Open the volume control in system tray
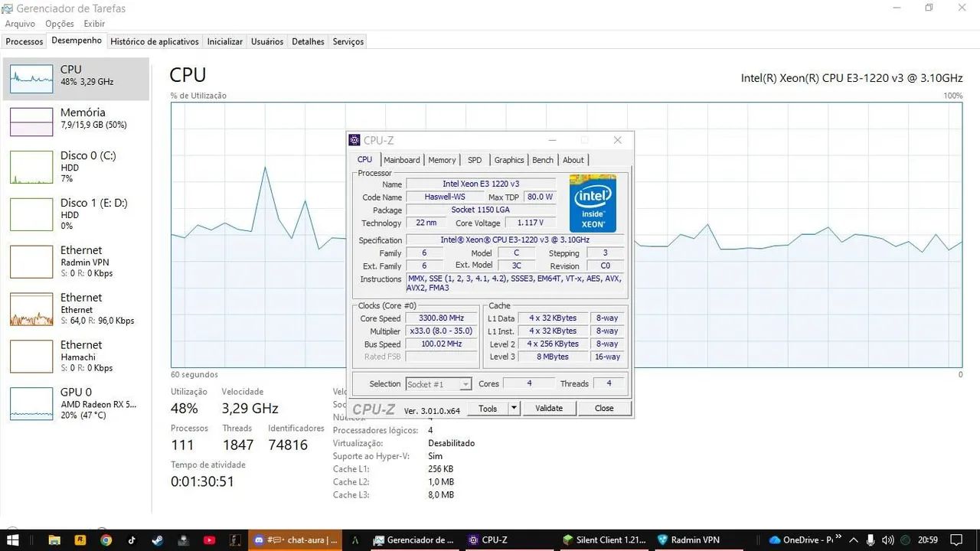 [888, 540]
